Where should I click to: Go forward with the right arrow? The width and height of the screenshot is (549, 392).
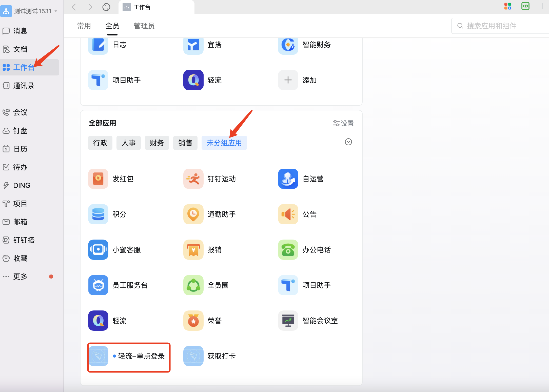[90, 7]
